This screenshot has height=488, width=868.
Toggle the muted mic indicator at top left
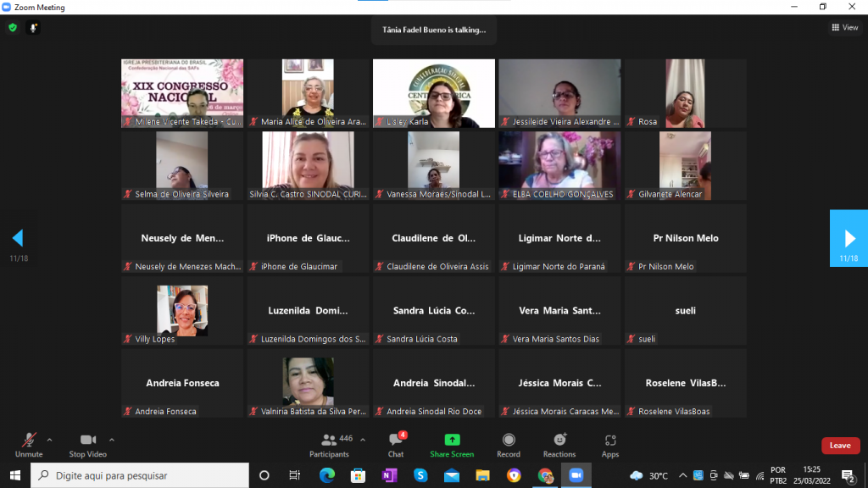(x=34, y=27)
